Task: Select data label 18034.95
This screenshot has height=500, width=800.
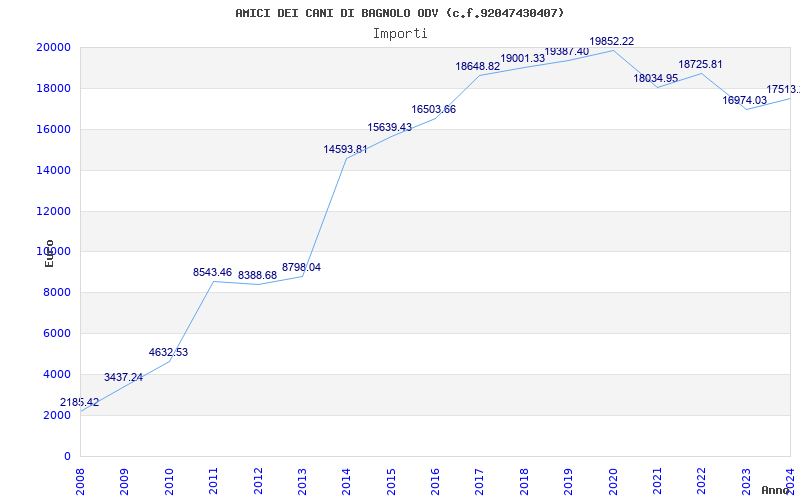Action: click(656, 79)
